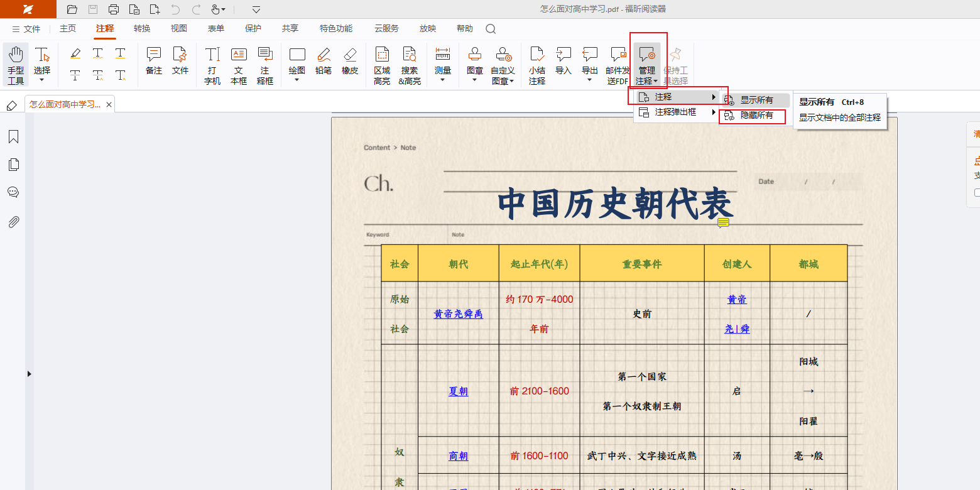
Task: Switch to the 视图 ribbon tab
Action: click(x=179, y=29)
